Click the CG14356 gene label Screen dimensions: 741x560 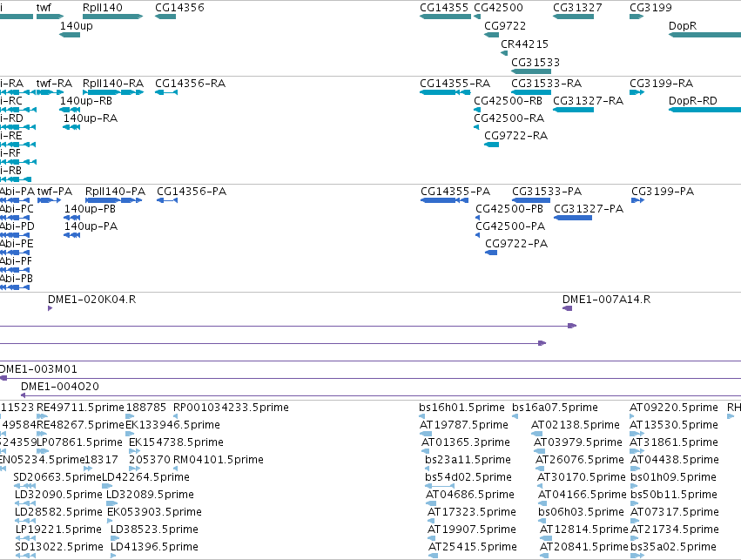click(179, 8)
